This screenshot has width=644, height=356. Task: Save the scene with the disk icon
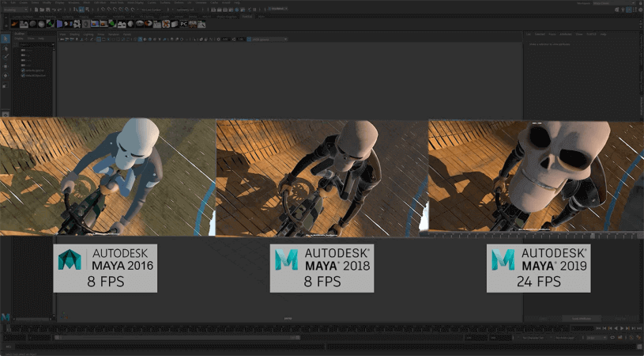(x=47, y=9)
